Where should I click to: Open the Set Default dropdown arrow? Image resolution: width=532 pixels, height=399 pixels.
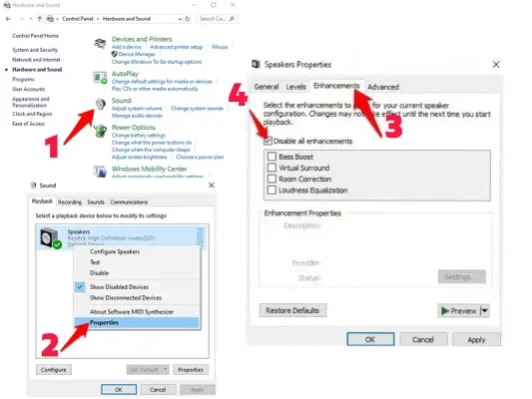[x=166, y=369]
